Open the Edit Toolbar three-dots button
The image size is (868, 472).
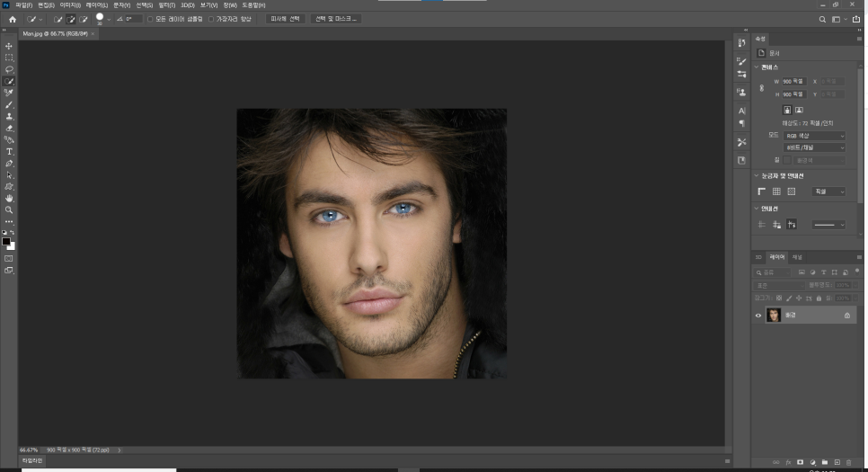click(9, 221)
